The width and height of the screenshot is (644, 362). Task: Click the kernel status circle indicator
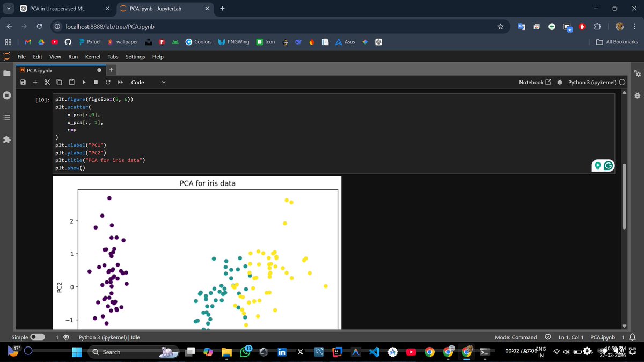(x=622, y=82)
